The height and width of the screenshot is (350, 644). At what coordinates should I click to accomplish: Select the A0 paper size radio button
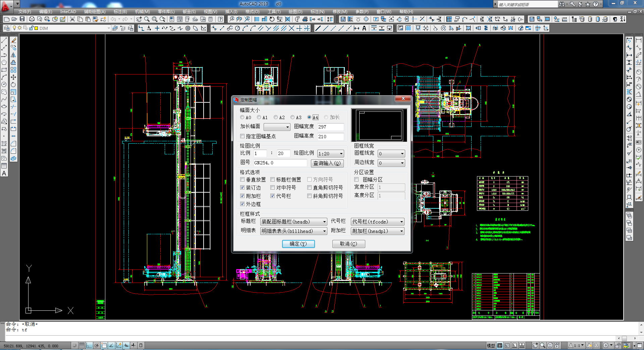242,117
